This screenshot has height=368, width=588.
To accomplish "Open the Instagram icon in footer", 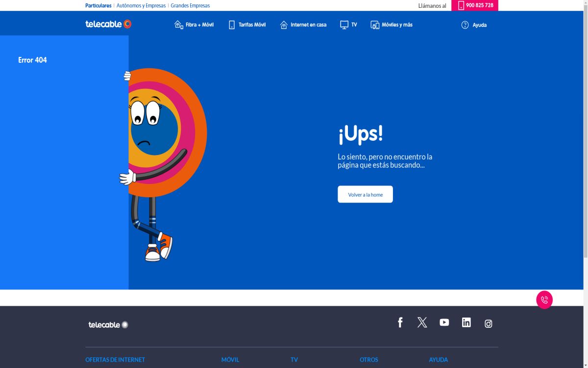I will tap(488, 323).
